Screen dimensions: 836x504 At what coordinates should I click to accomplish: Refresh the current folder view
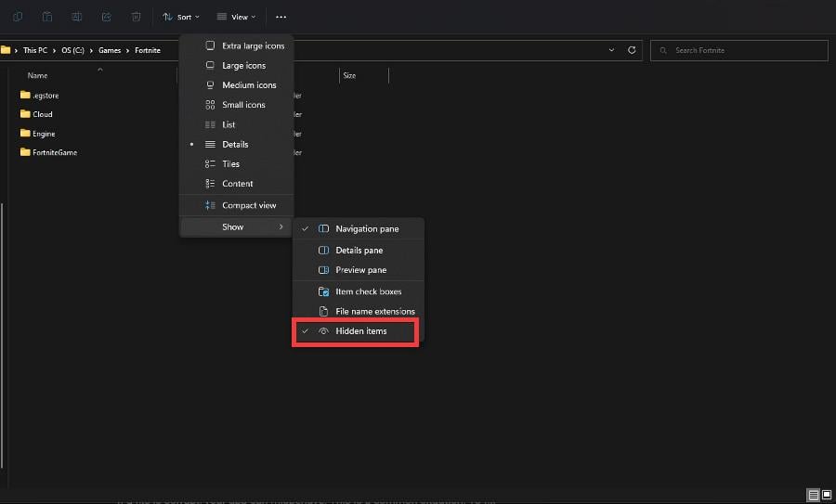click(x=633, y=50)
